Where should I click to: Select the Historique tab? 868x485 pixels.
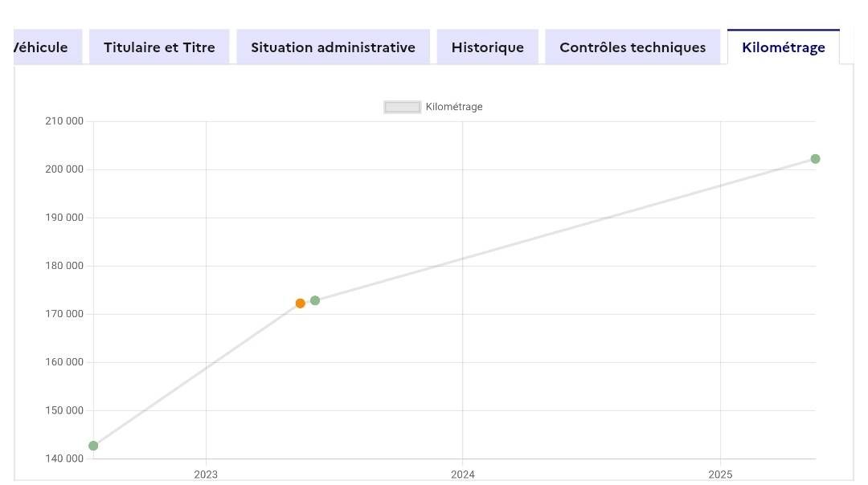tap(487, 47)
